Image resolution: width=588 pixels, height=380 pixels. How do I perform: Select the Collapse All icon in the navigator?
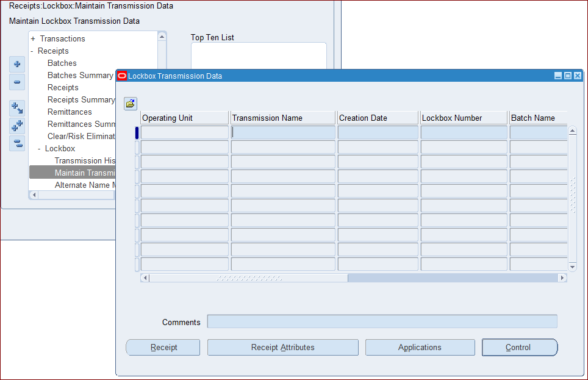point(16,143)
